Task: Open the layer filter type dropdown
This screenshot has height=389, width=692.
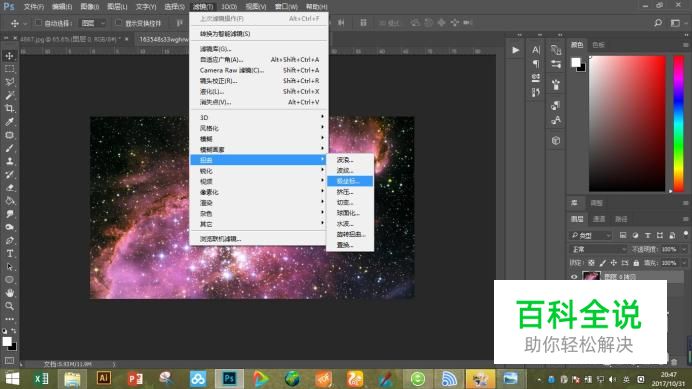Action: click(590, 235)
